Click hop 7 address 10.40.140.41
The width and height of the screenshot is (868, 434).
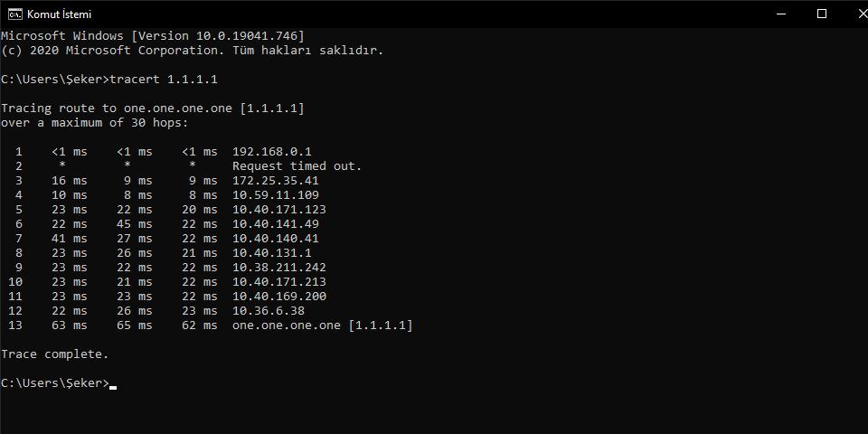tap(275, 239)
